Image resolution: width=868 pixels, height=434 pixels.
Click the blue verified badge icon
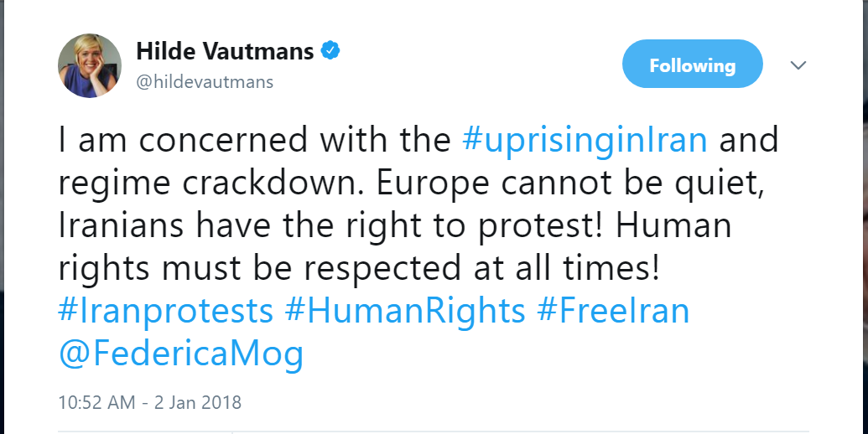331,51
